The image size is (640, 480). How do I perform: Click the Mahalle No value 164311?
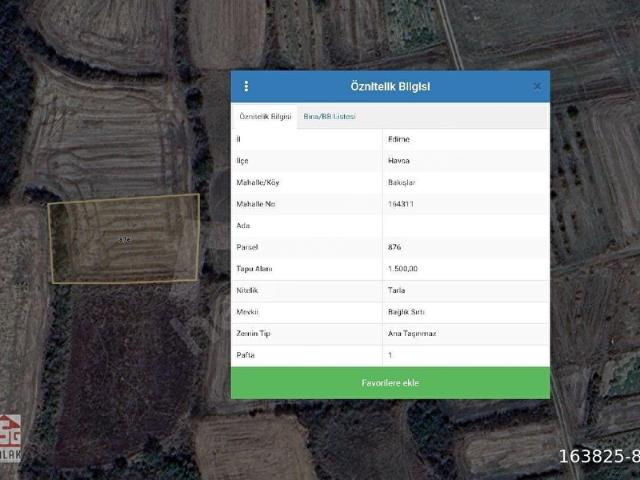click(x=401, y=204)
